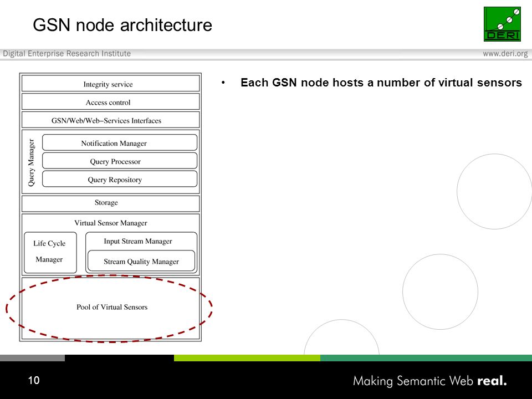
Task: Click the 'Virtual Sensor Manager' label
Action: pos(111,223)
